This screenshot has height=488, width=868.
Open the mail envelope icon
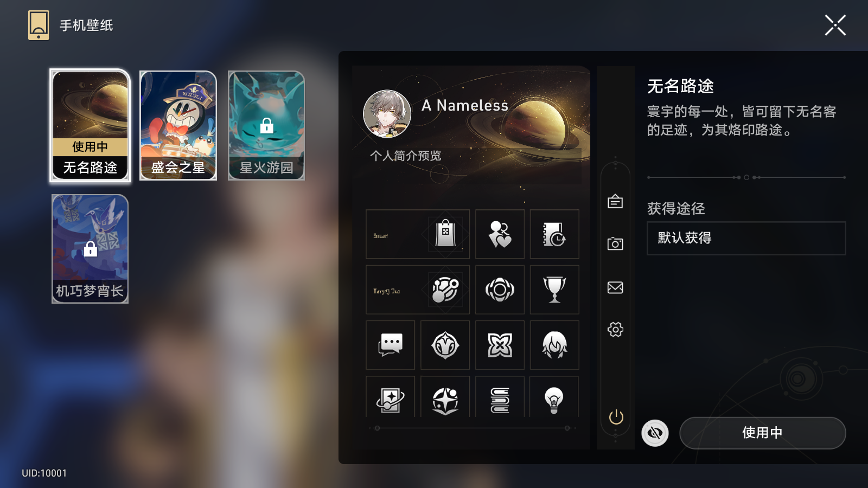click(x=615, y=287)
